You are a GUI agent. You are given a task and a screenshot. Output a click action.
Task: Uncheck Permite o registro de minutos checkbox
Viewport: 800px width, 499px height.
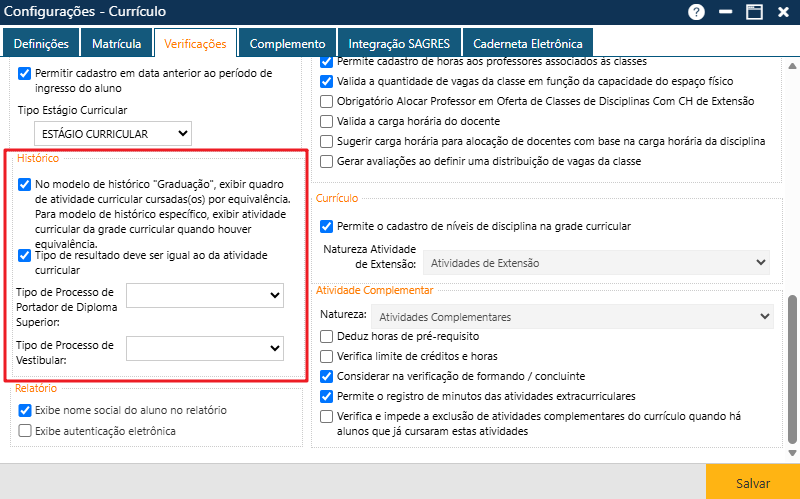327,396
